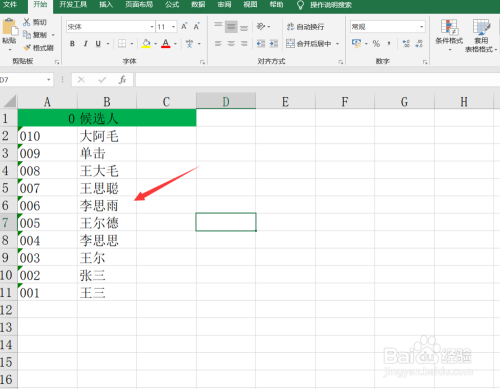Launch the Number format dialog (数字)
This screenshot has width=500, height=389.
click(x=425, y=62)
